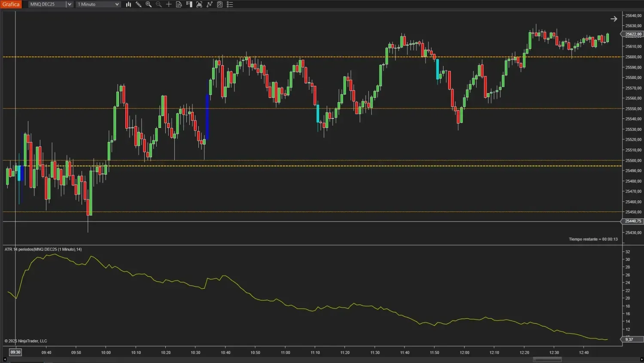
Task: Click the scrollbar left arrow
Action: point(5,360)
